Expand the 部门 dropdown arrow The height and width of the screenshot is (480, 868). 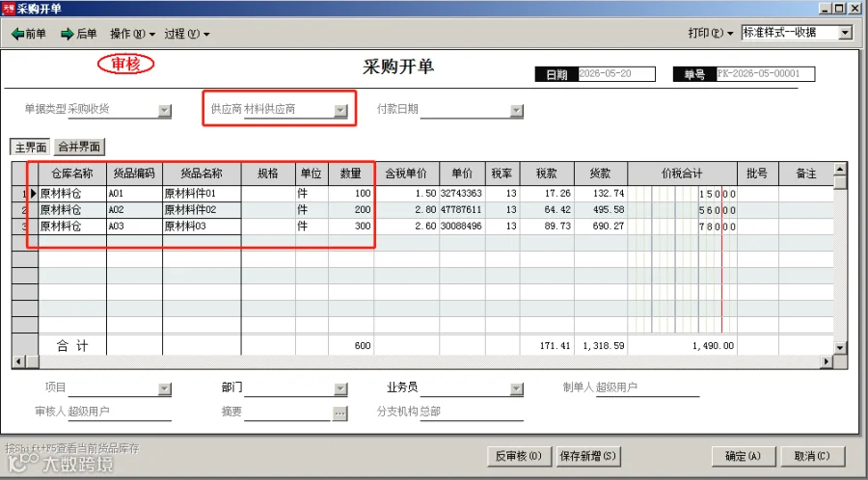(x=340, y=388)
